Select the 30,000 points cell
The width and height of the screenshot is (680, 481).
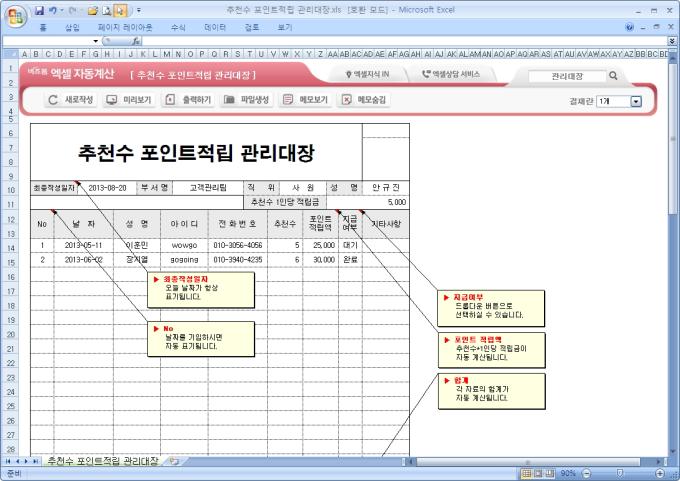pyautogui.click(x=320, y=259)
